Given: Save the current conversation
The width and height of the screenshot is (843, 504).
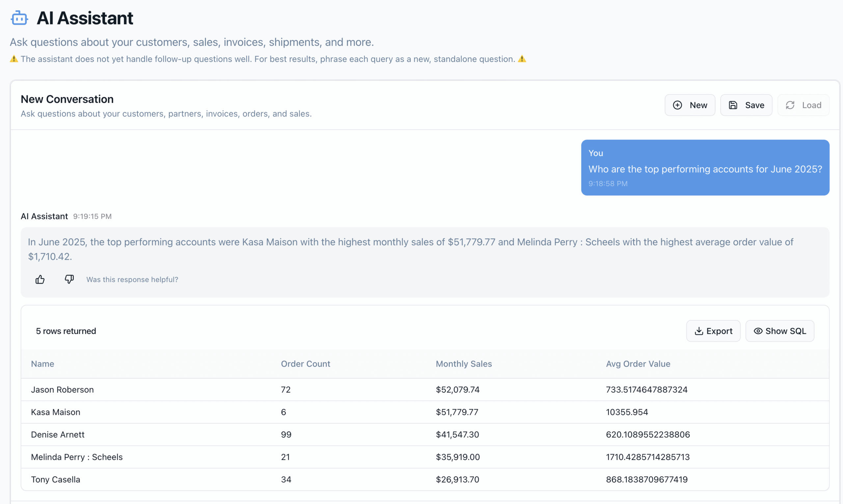Looking at the screenshot, I should pos(746,105).
